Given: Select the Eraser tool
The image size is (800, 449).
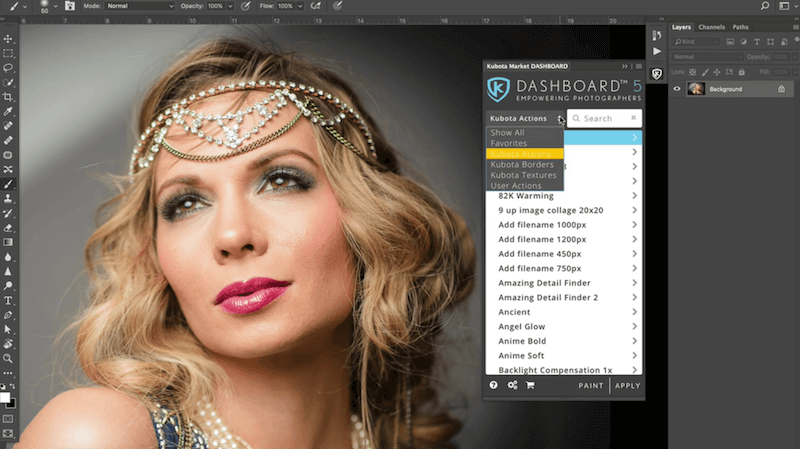Looking at the screenshot, I should (8, 228).
